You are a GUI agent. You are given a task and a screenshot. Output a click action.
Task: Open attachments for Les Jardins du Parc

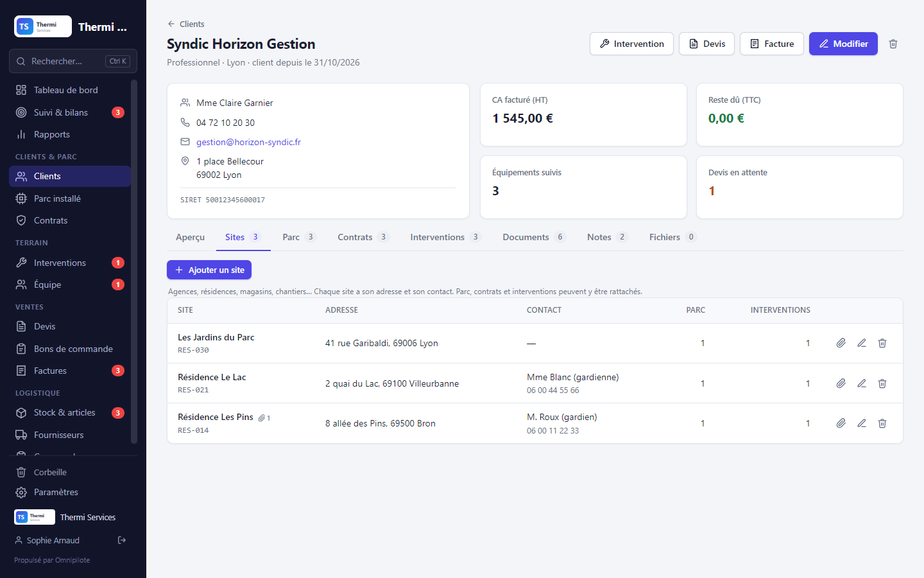point(841,343)
